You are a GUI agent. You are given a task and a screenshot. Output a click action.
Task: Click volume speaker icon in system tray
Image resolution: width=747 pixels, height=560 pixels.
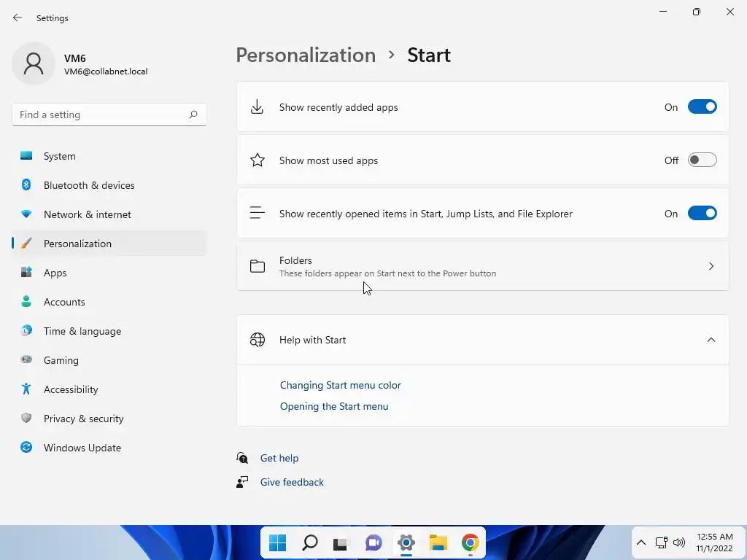(679, 542)
